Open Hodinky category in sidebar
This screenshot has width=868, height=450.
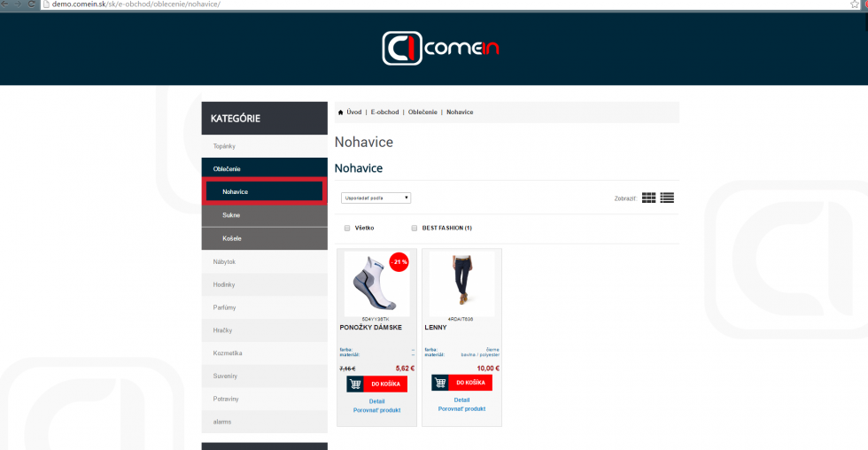point(265,284)
